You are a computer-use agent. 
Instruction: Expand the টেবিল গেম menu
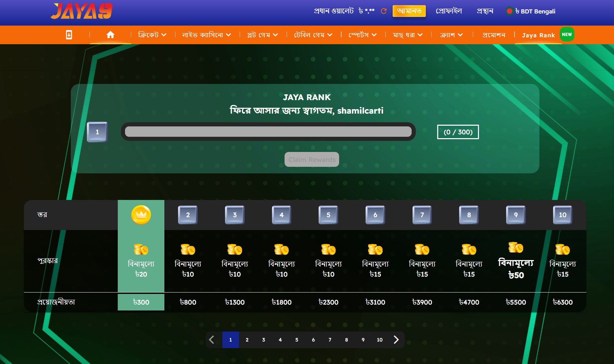tap(313, 35)
